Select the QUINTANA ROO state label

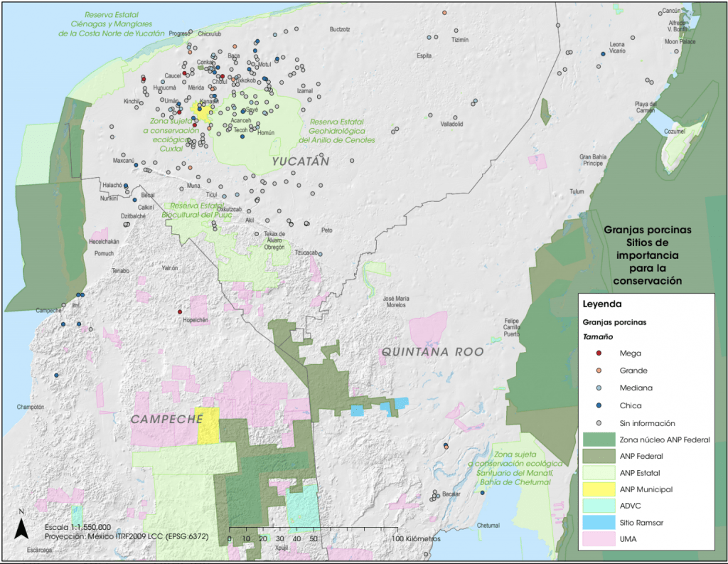coord(432,351)
